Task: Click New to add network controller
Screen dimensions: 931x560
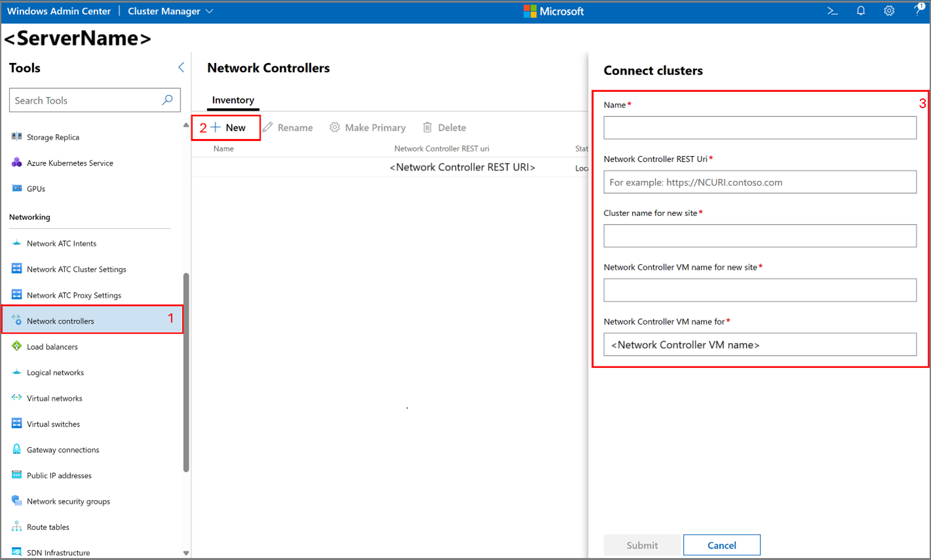Action: (x=228, y=128)
